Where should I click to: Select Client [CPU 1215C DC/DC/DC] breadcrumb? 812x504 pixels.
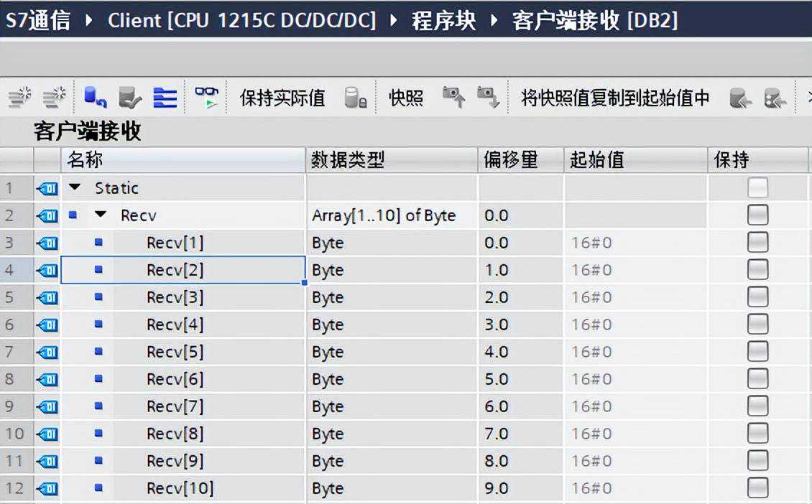pos(241,20)
